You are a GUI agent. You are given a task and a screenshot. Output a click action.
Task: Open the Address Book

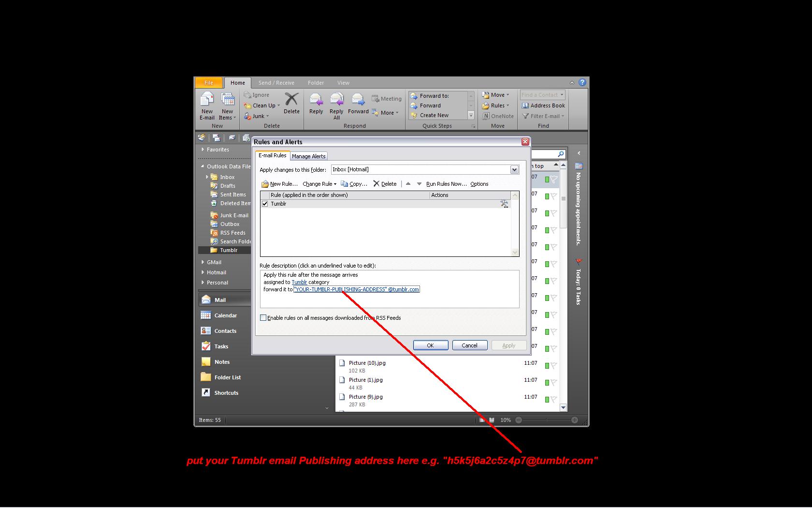(543, 105)
